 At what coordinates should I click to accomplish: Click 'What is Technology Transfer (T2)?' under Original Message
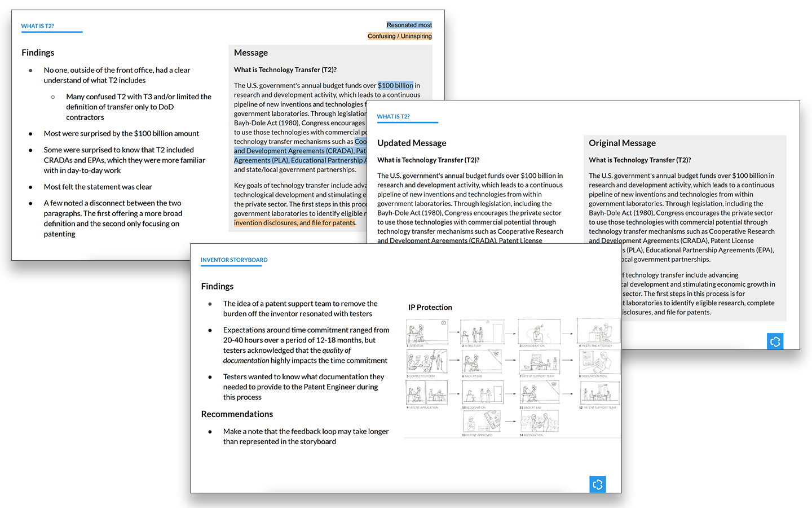click(x=640, y=160)
